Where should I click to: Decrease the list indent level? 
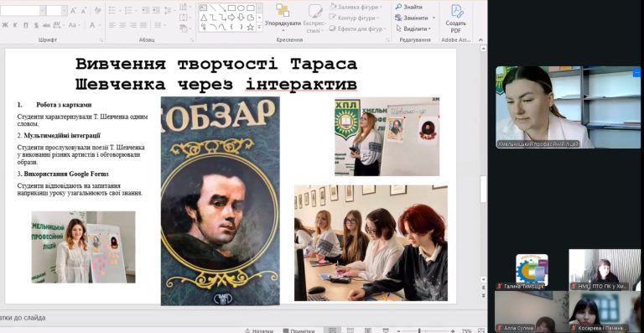point(145,10)
